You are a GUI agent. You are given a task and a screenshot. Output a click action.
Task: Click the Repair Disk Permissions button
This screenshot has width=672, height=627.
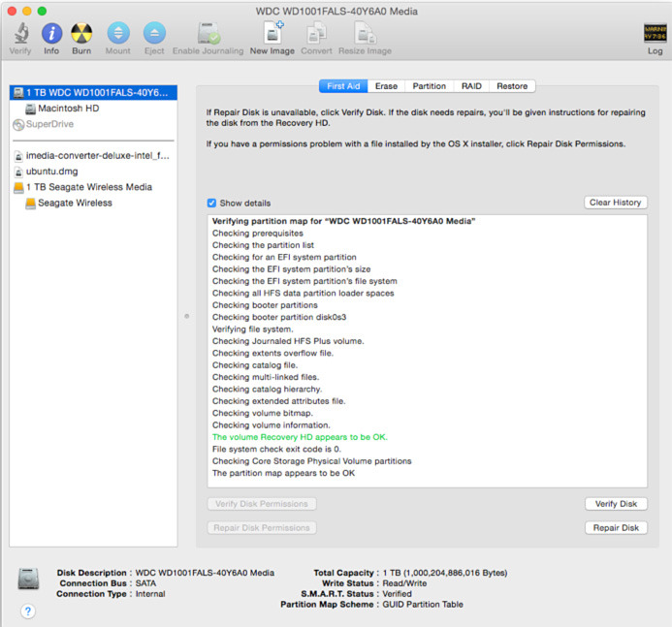[262, 527]
